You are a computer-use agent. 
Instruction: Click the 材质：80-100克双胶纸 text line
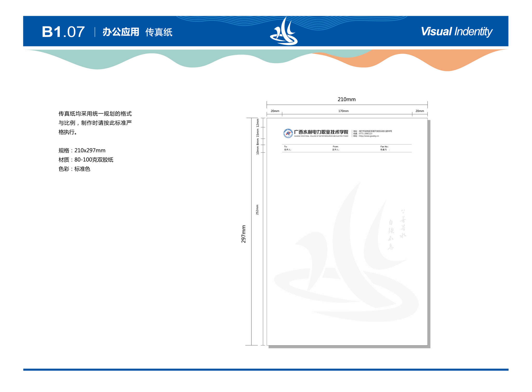pos(86,160)
